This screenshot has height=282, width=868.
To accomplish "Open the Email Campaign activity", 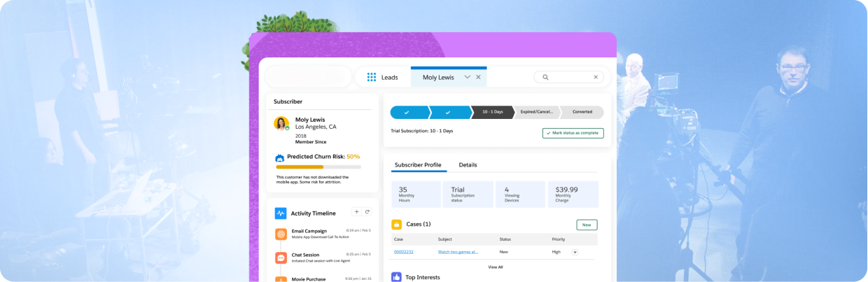I will click(309, 231).
